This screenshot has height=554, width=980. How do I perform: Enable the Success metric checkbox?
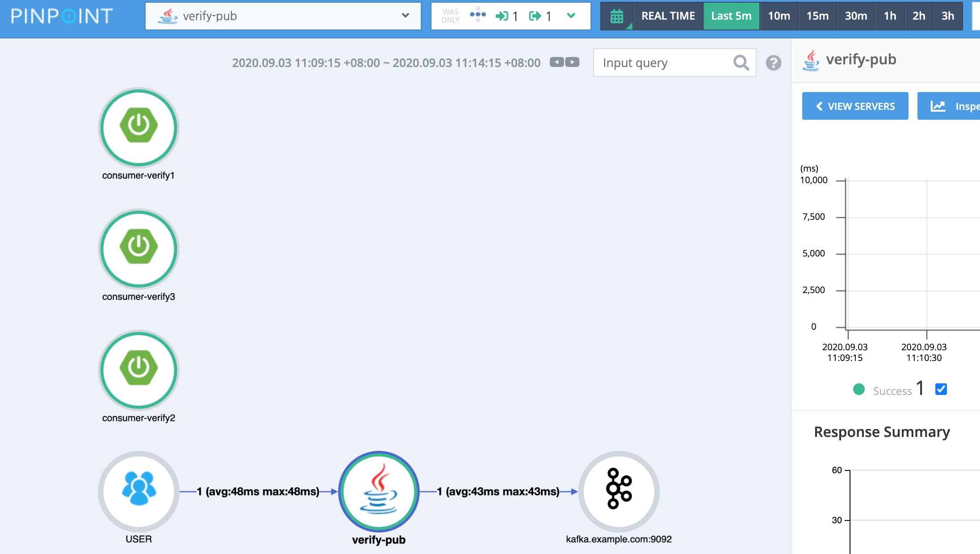click(941, 389)
